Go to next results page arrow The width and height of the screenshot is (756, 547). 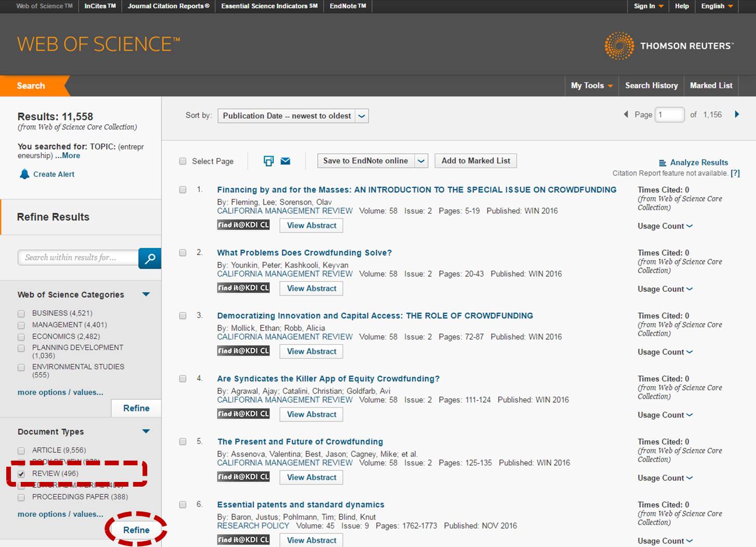(x=737, y=115)
